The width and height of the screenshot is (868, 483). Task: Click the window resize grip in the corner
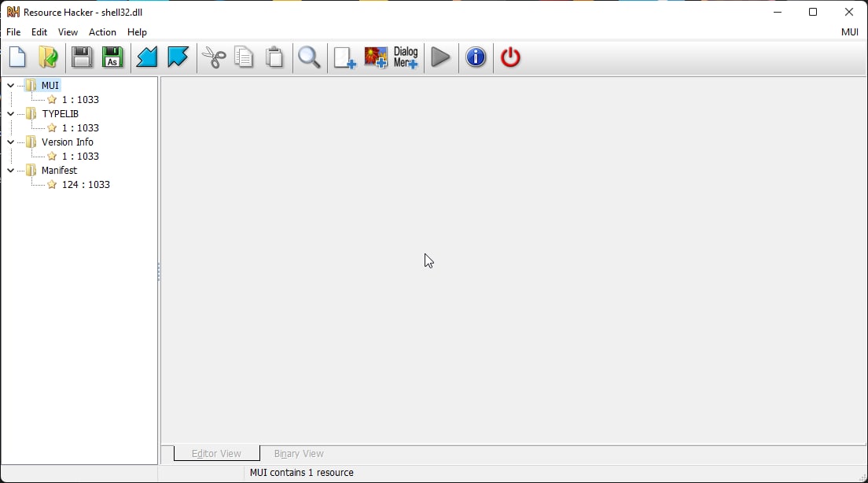point(862,478)
